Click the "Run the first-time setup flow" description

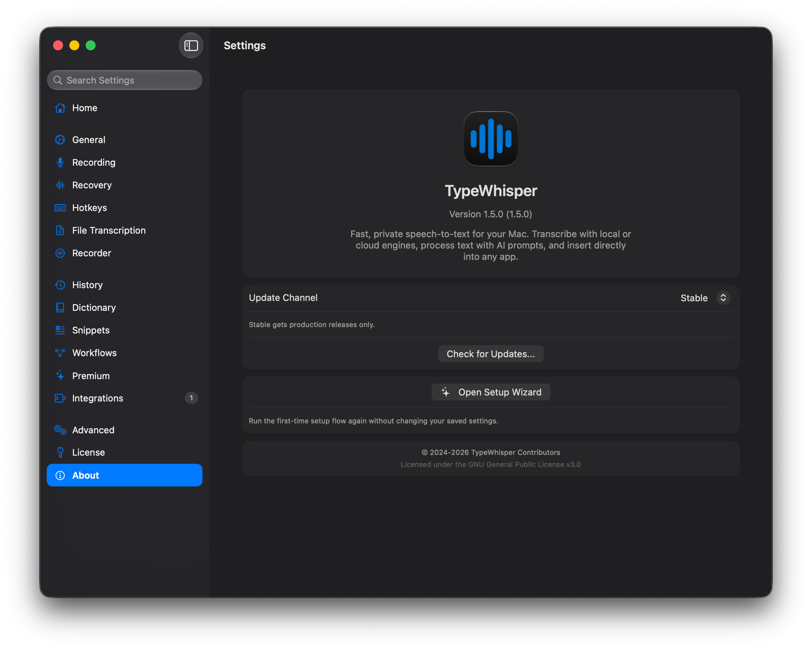click(x=373, y=421)
